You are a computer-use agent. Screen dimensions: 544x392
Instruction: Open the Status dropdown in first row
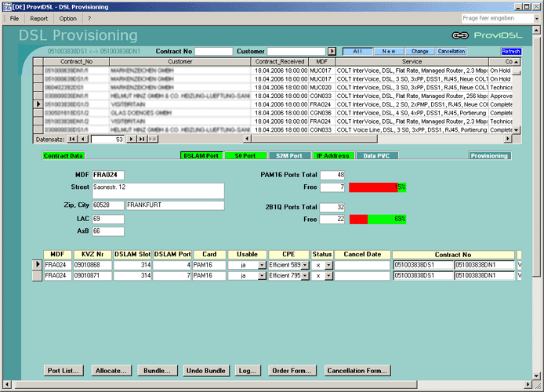coord(328,265)
